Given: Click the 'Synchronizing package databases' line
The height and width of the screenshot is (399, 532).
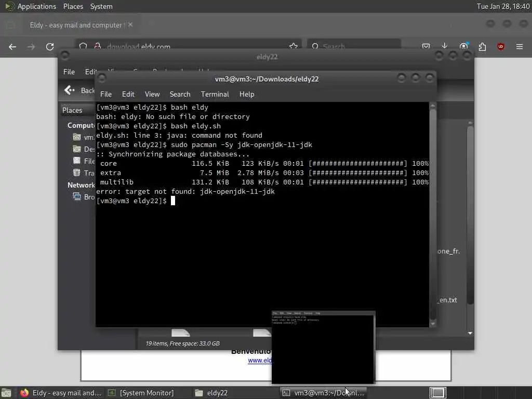Looking at the screenshot, I should [x=172, y=154].
